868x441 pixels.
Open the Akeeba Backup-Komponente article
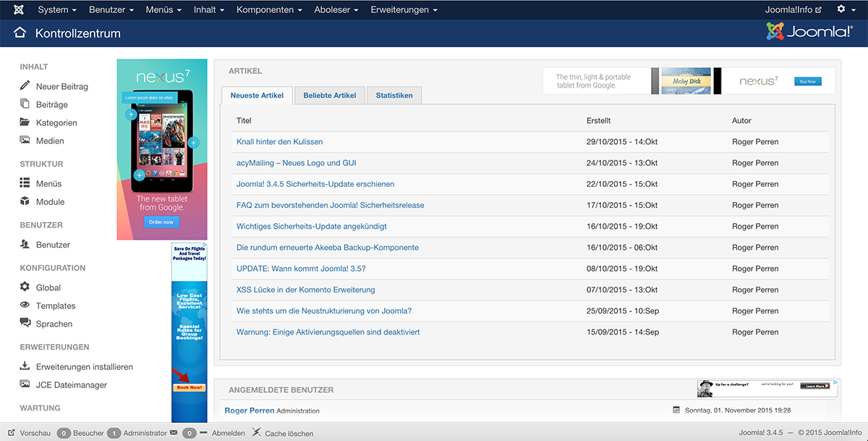click(x=328, y=248)
